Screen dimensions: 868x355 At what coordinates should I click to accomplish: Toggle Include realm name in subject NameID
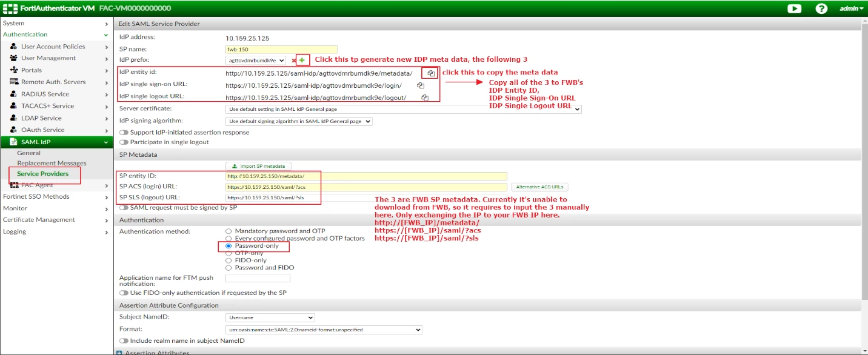coord(124,341)
